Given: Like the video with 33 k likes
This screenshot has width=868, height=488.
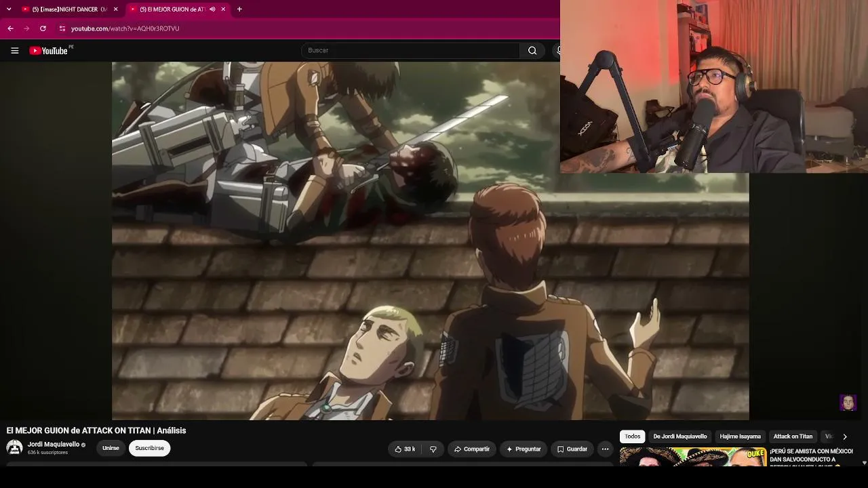Looking at the screenshot, I should click(x=405, y=449).
